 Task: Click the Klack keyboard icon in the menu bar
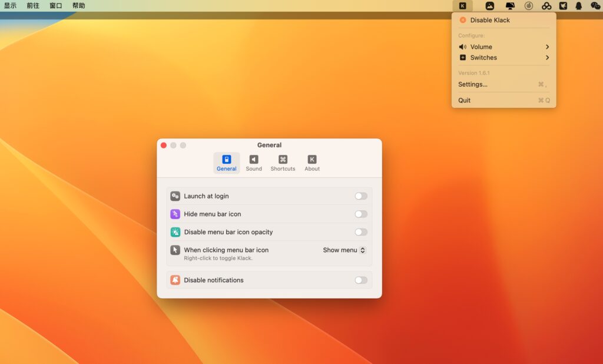[x=463, y=5]
